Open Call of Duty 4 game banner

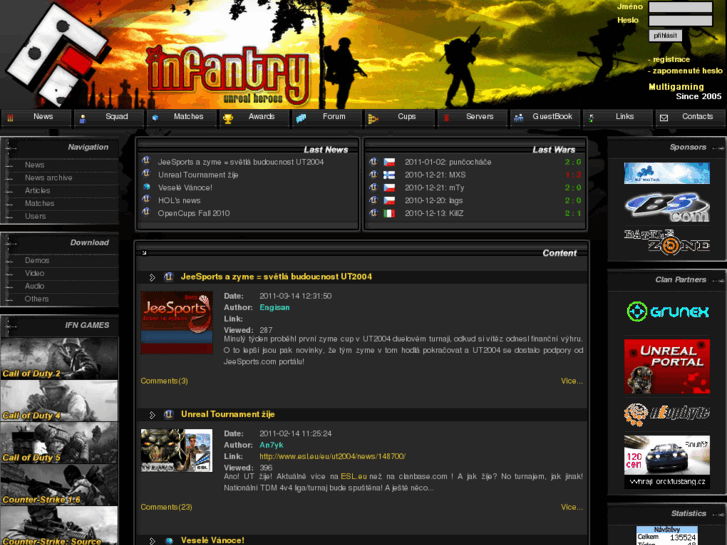[59, 401]
